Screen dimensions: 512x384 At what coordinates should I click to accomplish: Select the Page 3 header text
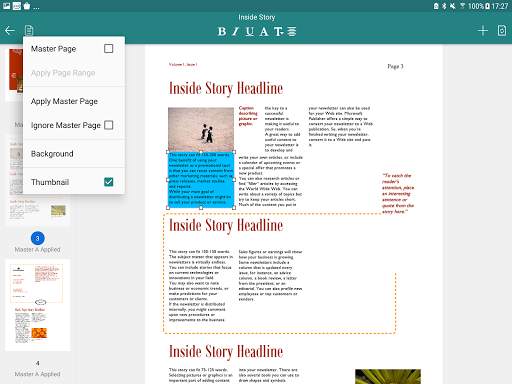tap(395, 66)
